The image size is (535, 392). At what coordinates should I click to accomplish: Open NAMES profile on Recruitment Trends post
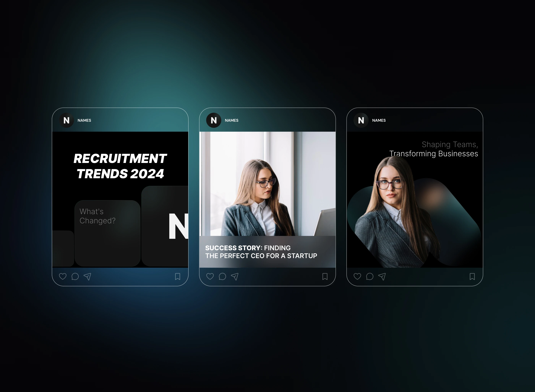click(84, 120)
